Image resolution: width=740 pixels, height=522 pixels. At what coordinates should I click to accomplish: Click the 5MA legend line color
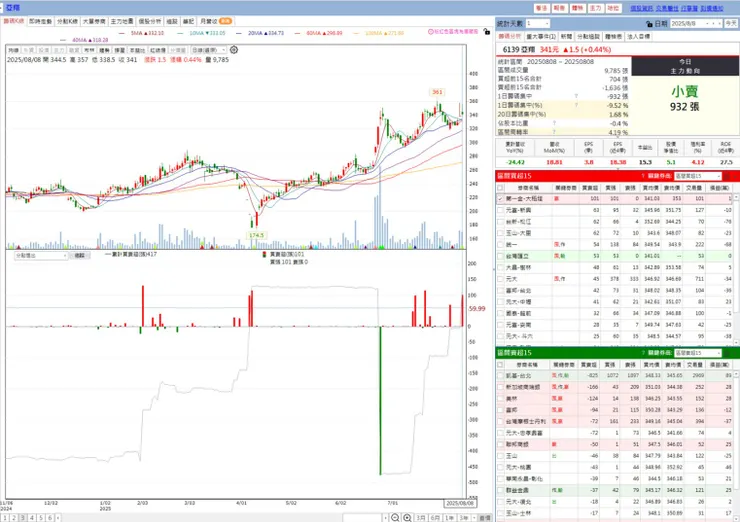point(122,33)
